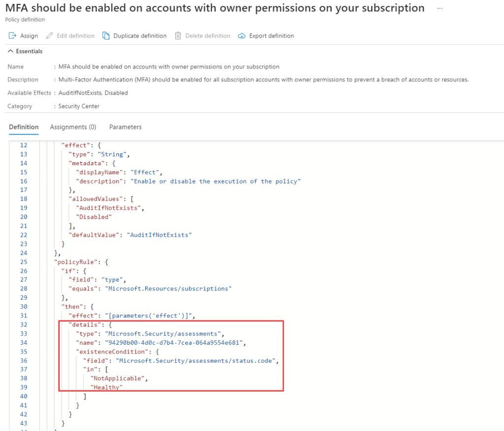This screenshot has width=504, height=431.
Task: Click line number 25 in the gutter
Action: [24, 262]
